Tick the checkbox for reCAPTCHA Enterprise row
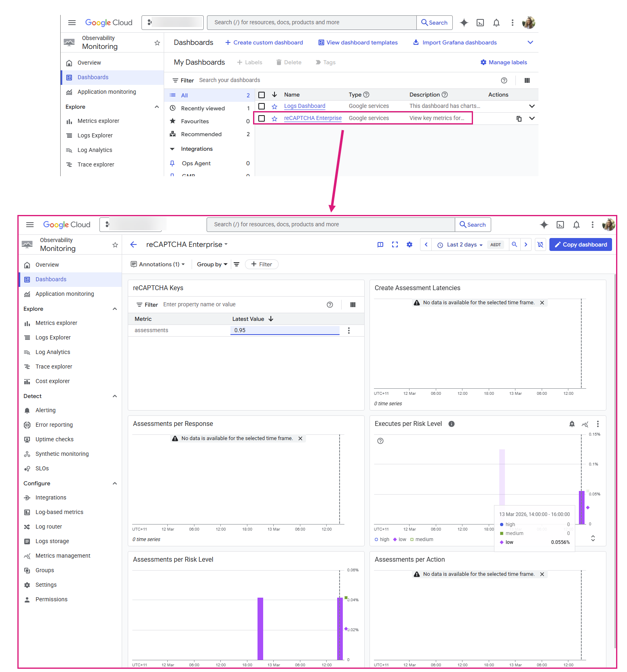This screenshot has height=672, width=627. pyautogui.click(x=262, y=118)
